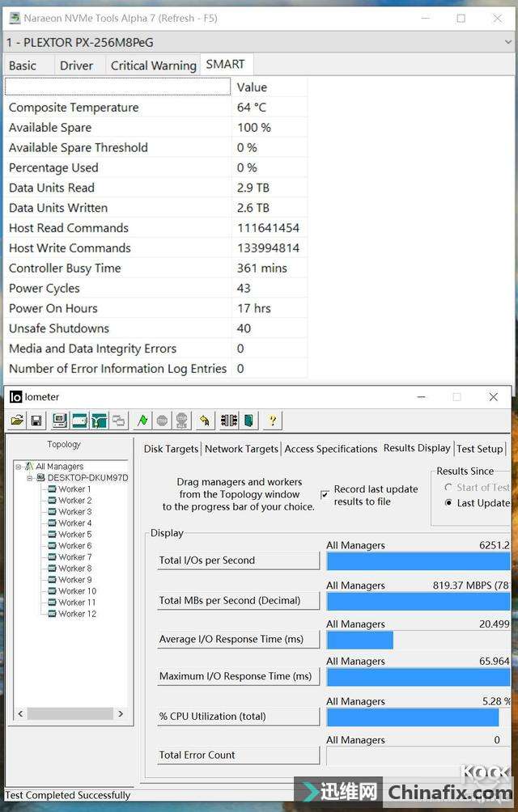Image resolution: width=518 pixels, height=812 pixels.
Task: Select Last Update radio option
Action: pos(448,503)
